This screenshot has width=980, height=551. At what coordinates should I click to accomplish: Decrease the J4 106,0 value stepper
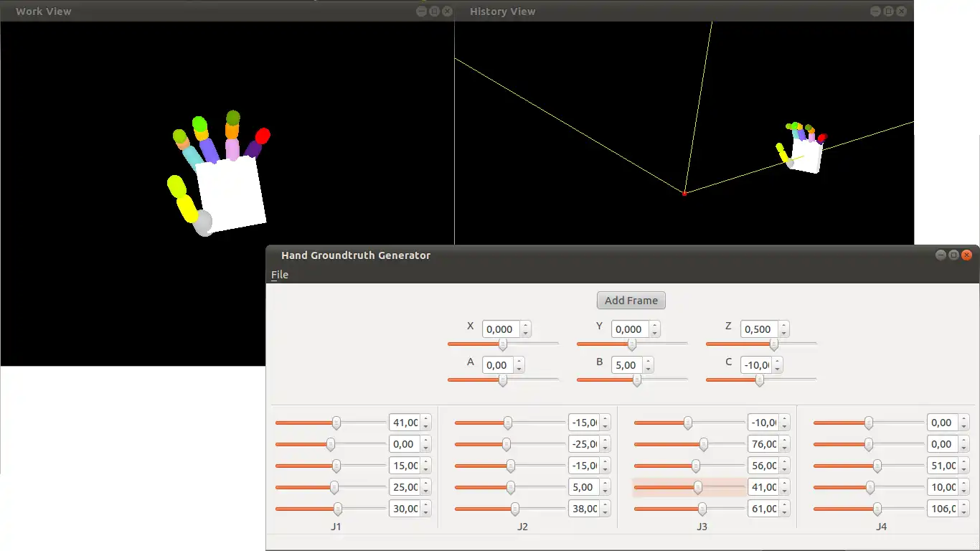click(964, 513)
